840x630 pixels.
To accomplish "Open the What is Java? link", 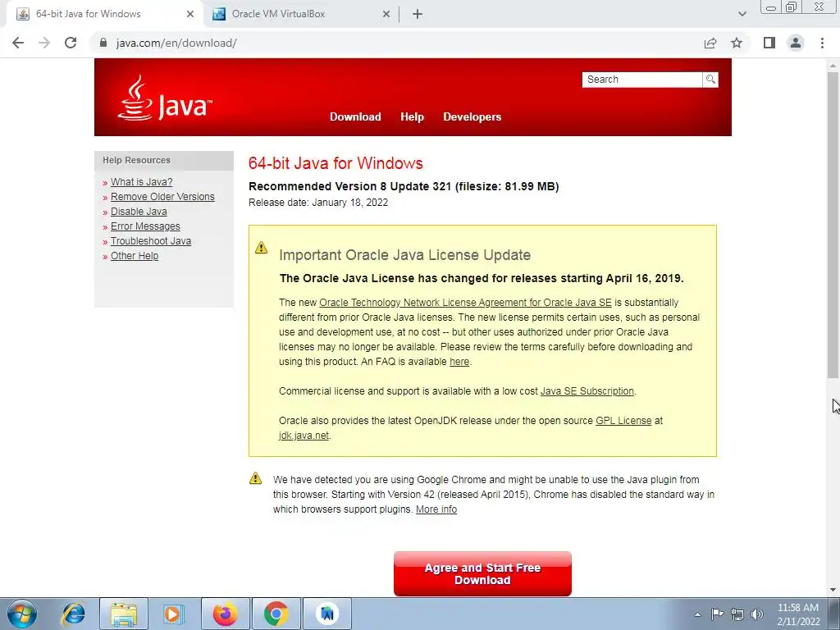I will (141, 182).
